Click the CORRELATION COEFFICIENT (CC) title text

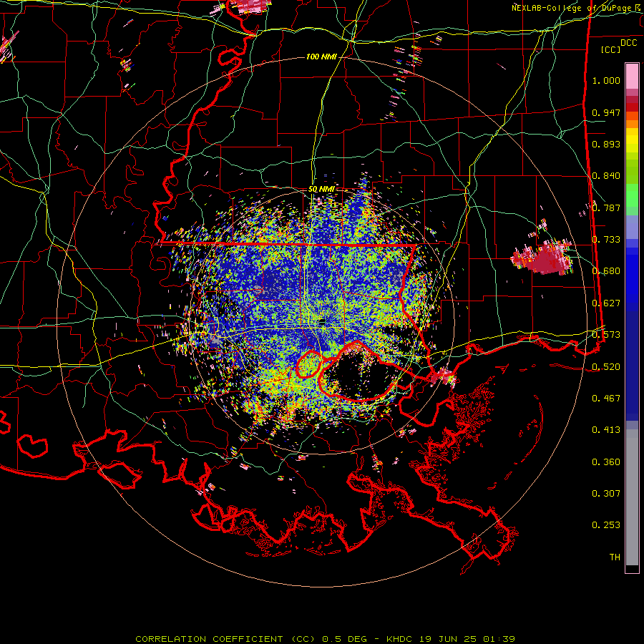pyautogui.click(x=225, y=639)
